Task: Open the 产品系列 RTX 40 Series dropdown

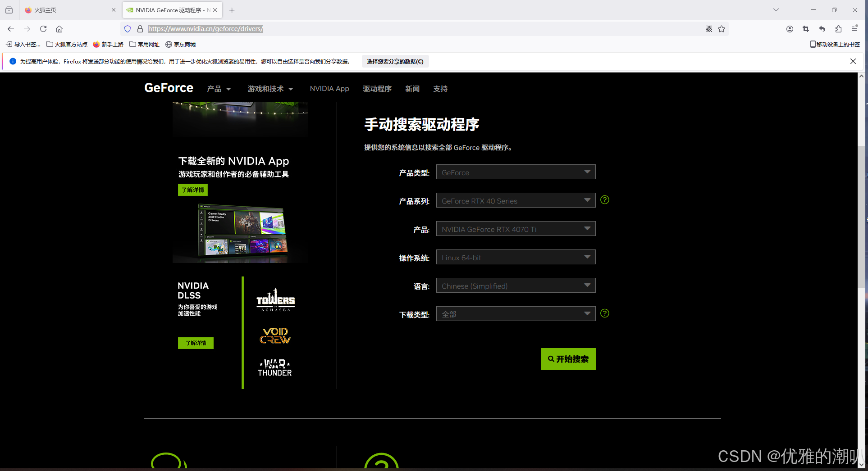Action: coord(516,200)
